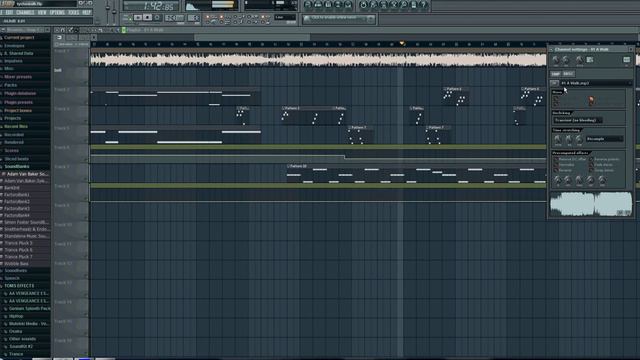640x360 pixels.
Task: Expand the Envelopes browser folder
Action: tap(14, 46)
